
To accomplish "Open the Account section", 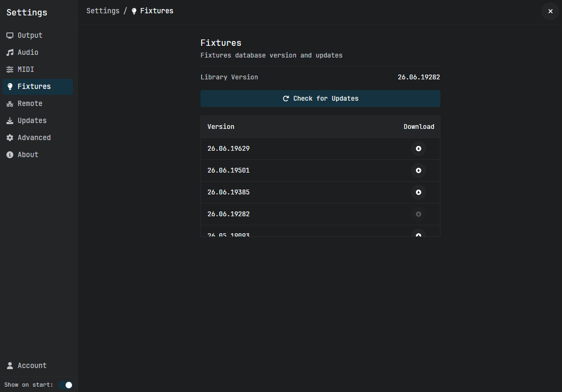I will tap(37, 365).
